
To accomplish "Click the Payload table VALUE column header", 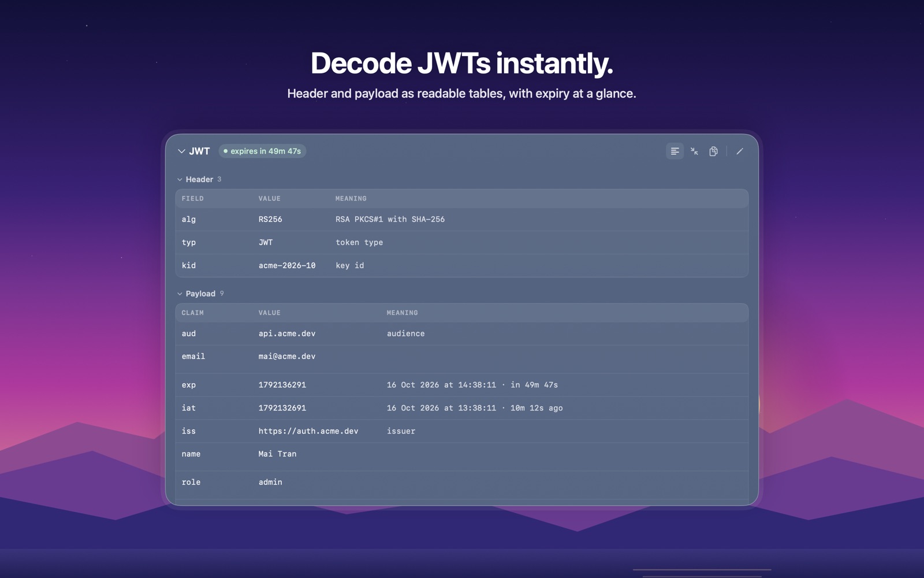I will click(x=270, y=313).
